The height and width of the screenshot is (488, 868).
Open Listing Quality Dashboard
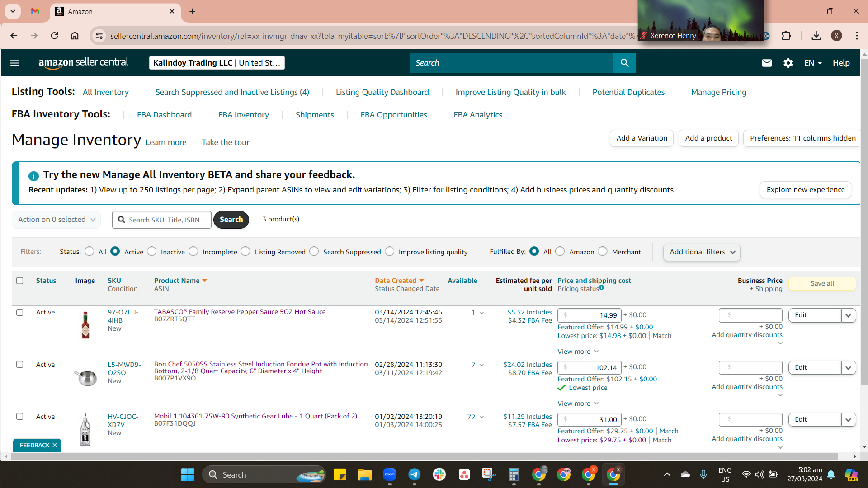(382, 92)
